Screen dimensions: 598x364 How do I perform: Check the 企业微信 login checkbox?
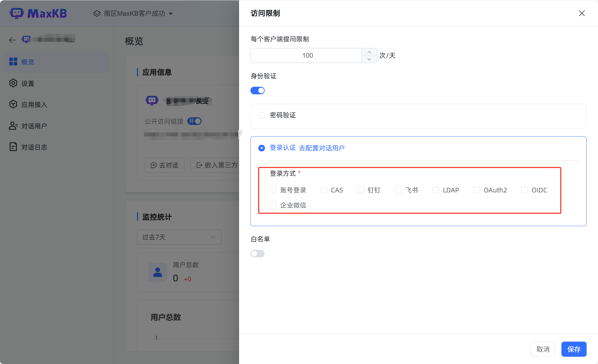point(273,205)
